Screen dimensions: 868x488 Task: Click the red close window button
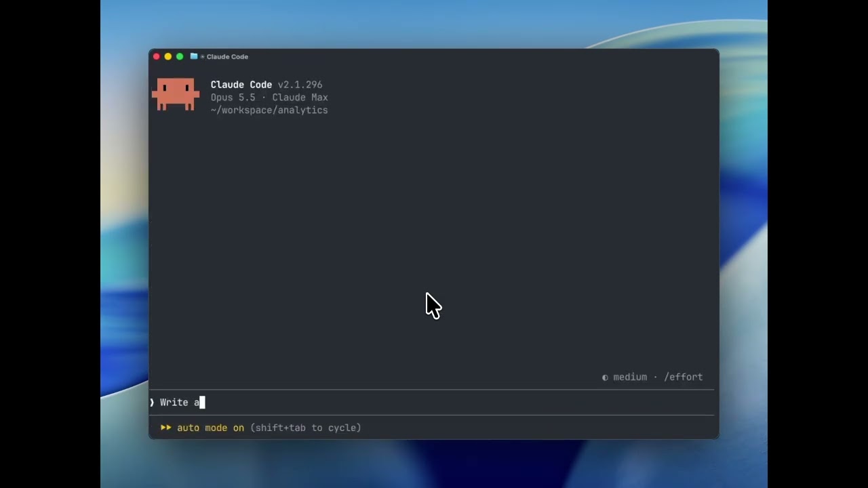click(157, 57)
